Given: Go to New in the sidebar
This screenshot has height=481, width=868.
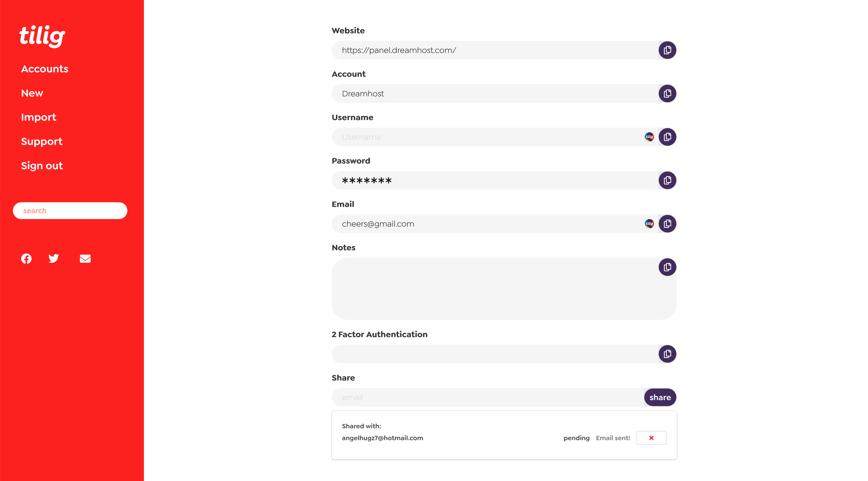Looking at the screenshot, I should [32, 93].
